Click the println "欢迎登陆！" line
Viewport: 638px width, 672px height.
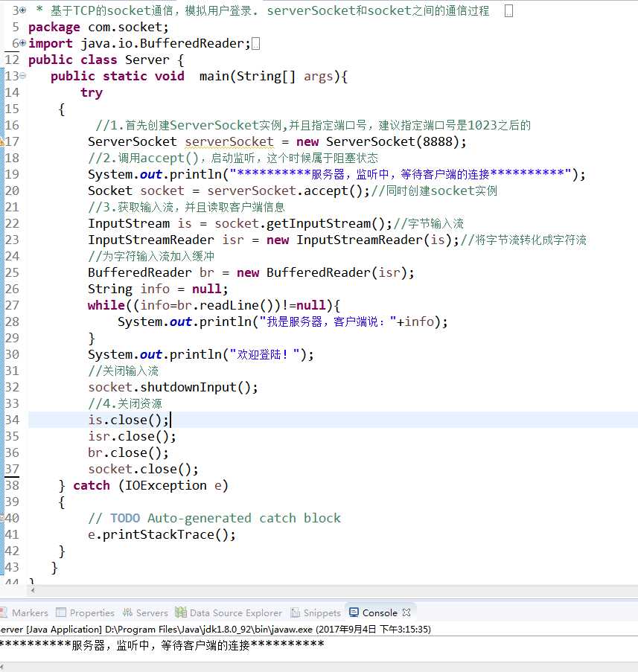(x=201, y=354)
